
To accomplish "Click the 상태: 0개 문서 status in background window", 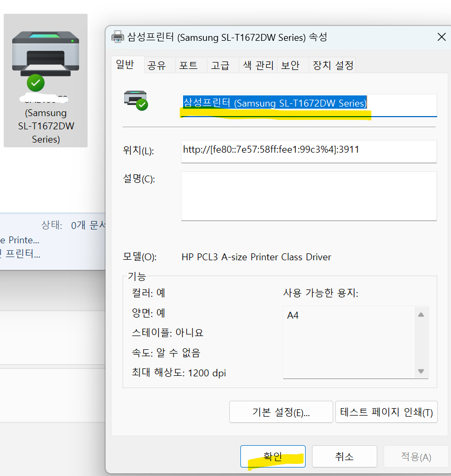I will [73, 225].
